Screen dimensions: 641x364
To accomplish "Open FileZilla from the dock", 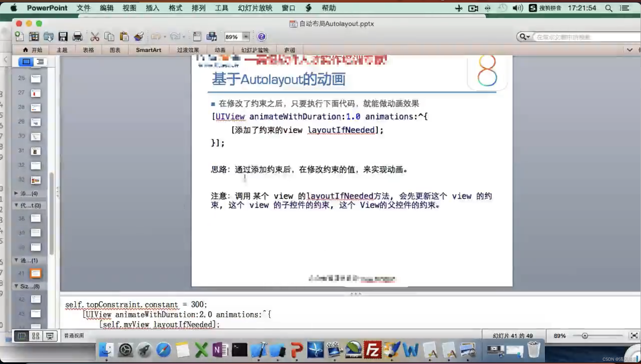I will (372, 349).
